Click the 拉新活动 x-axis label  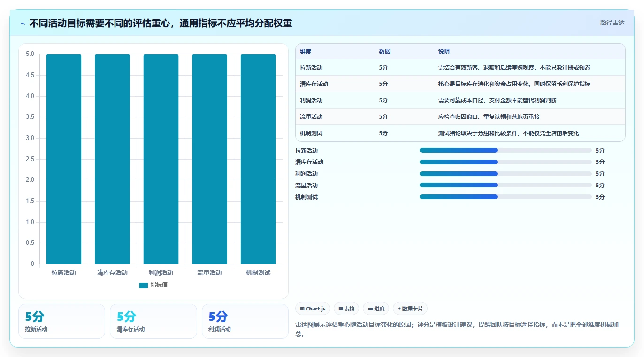click(64, 272)
